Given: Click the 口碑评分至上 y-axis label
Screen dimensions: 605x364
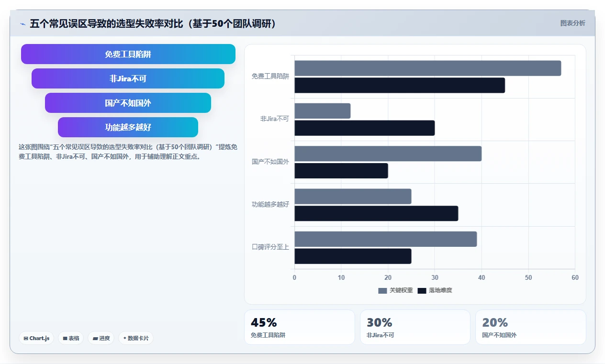Looking at the screenshot, I should pyautogui.click(x=270, y=247).
